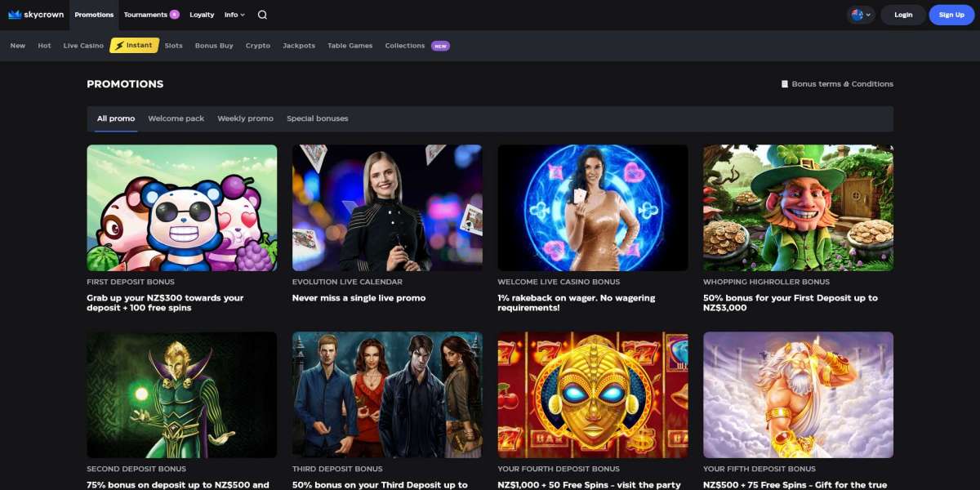Open Bonus terms & Conditions document link

tap(837, 84)
